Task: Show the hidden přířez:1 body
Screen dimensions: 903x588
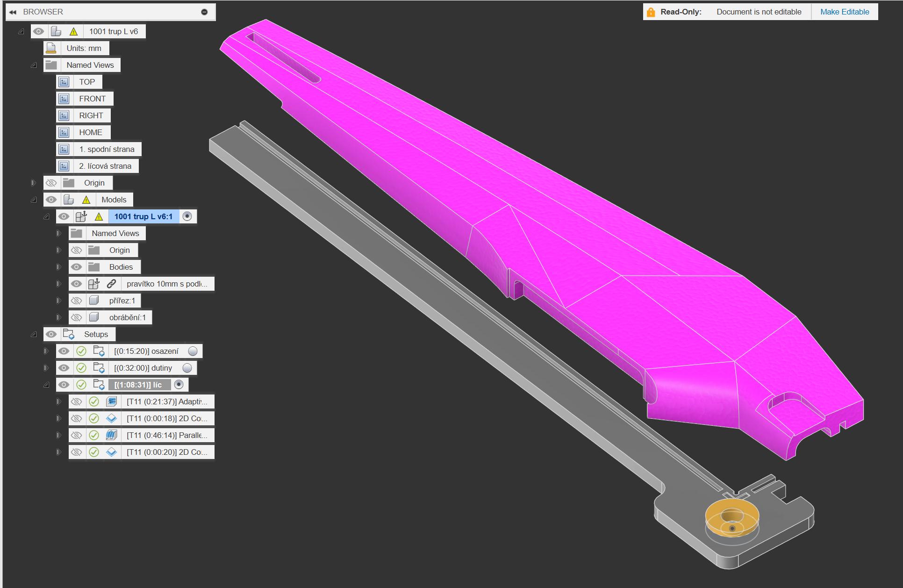Action: tap(77, 301)
